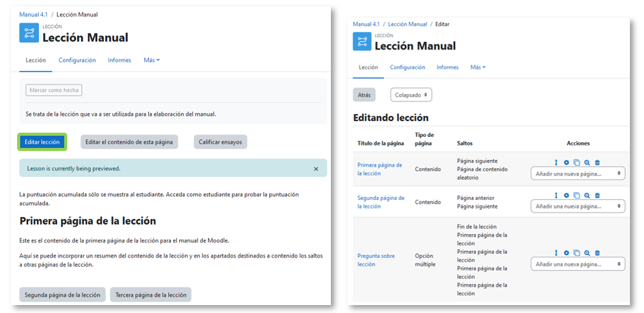Expand Añadir una nueva página for Pregunta row
This screenshot has width=644, height=313.
point(578,264)
